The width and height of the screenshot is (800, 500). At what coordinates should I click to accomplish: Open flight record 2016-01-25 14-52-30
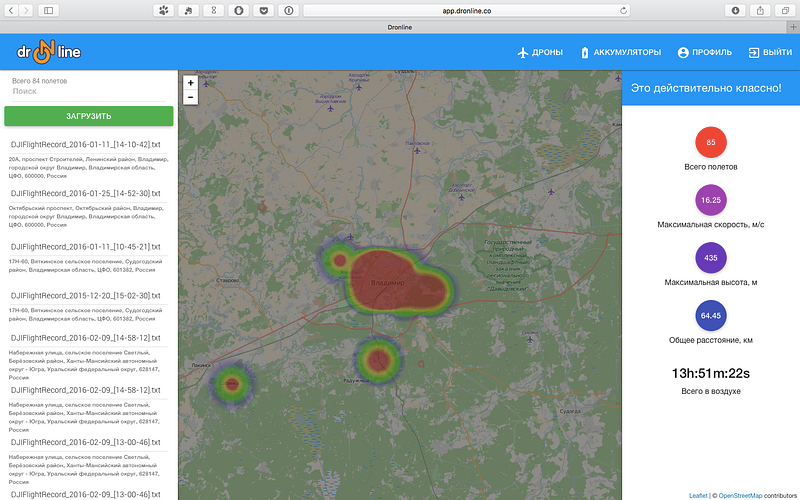point(86,193)
